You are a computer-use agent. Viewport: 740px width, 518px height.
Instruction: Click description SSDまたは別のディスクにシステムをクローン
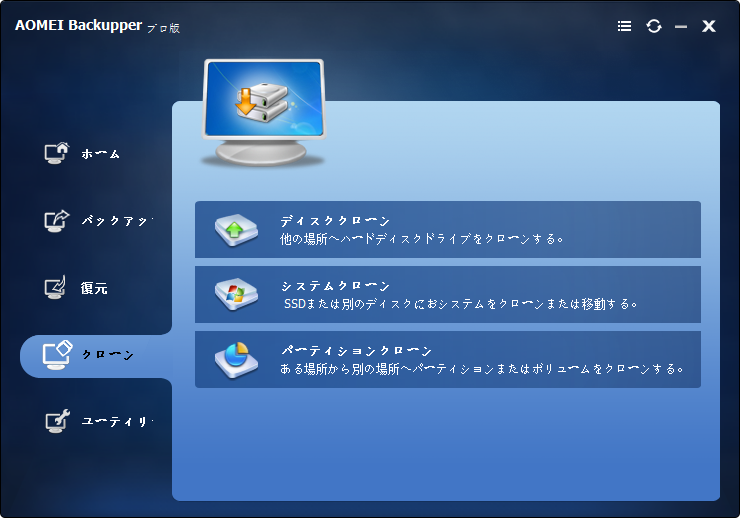click(461, 304)
